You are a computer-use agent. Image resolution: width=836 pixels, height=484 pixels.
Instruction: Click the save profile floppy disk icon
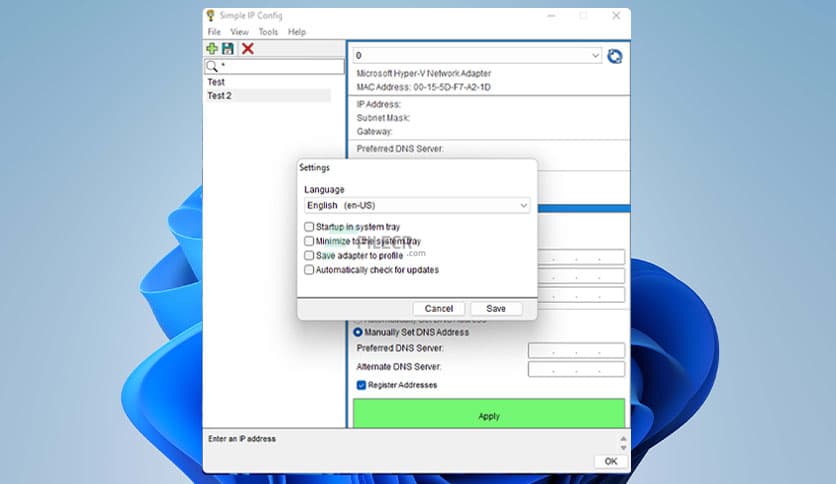coord(228,49)
